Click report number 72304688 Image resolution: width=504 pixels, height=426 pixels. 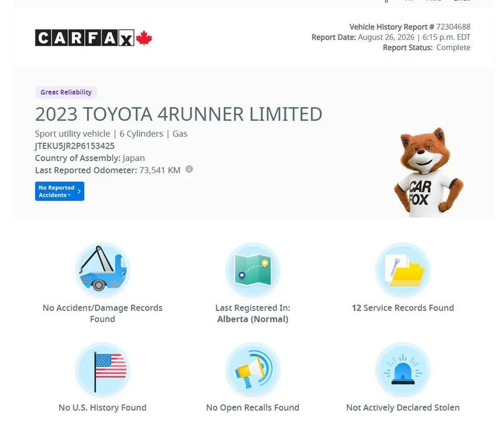click(x=453, y=27)
